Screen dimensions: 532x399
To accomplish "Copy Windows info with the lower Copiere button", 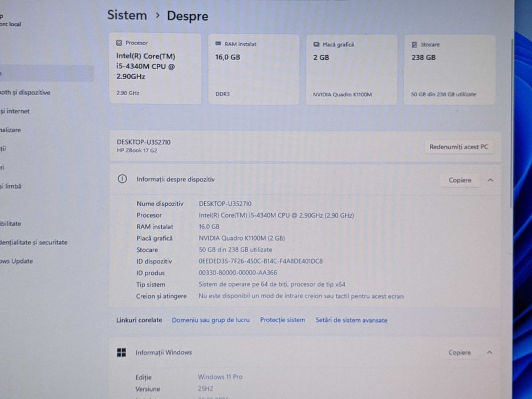I will click(460, 352).
